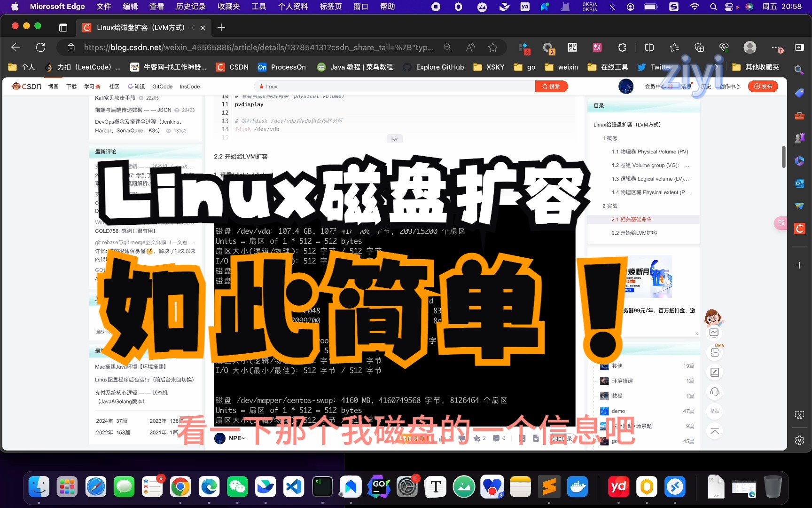
Task: Show more bookmarks via the overflow chevron
Action: tap(717, 67)
